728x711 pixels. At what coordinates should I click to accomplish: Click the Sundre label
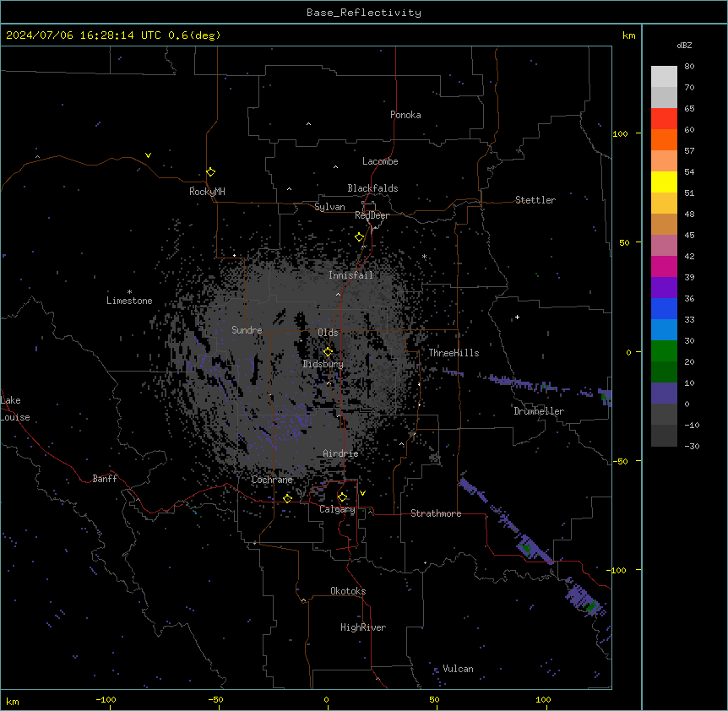[x=247, y=330]
